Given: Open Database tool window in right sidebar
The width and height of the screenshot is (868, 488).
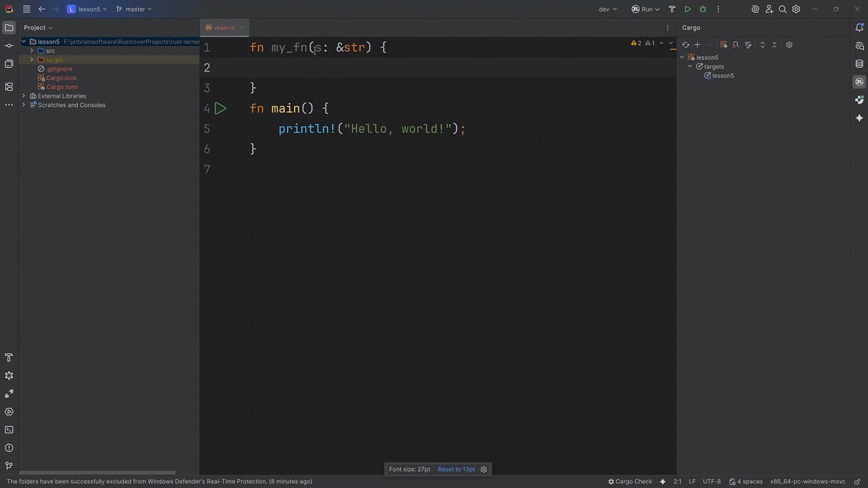Looking at the screenshot, I should 859,64.
